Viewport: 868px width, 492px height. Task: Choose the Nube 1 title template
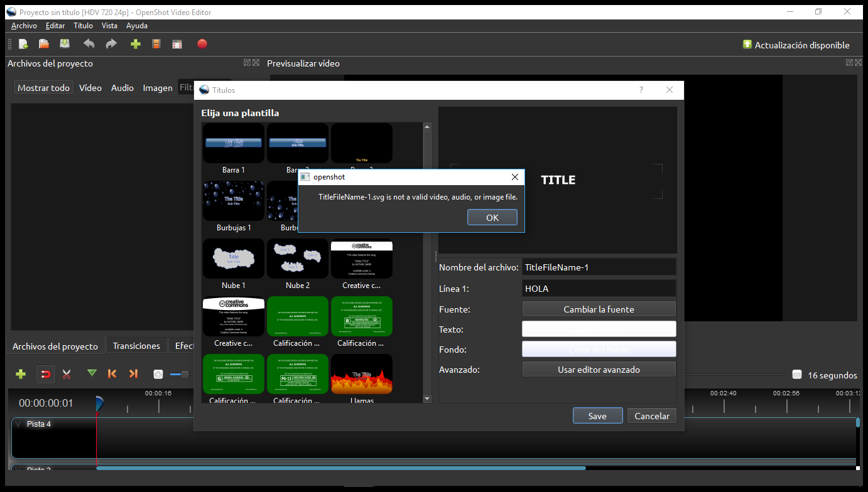click(234, 264)
